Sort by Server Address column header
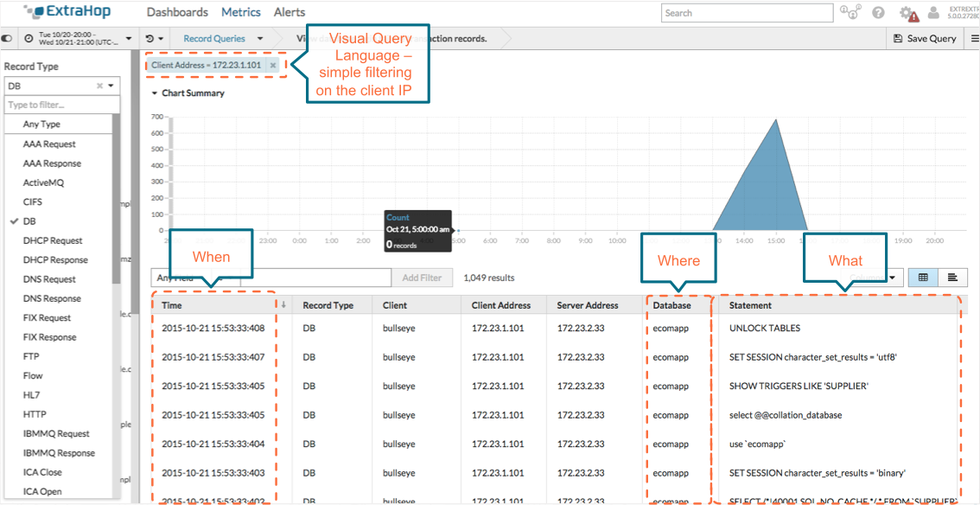The height and width of the screenshot is (505, 980). 588,305
